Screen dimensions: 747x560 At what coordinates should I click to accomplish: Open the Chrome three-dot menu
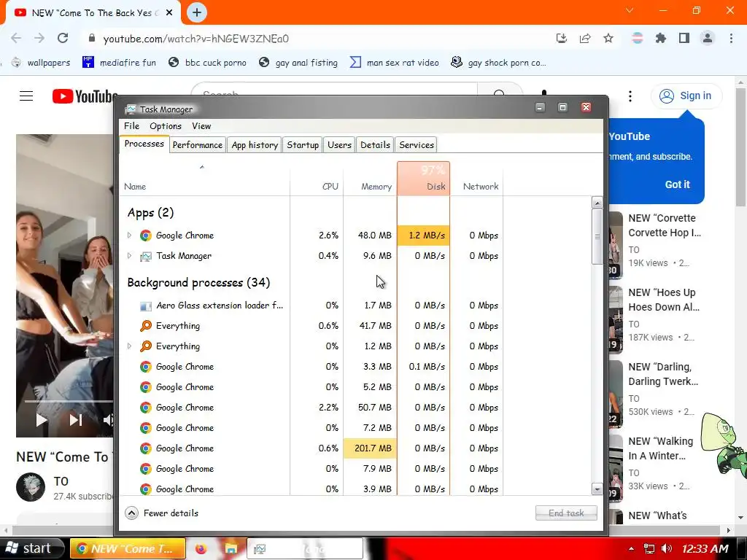(731, 38)
